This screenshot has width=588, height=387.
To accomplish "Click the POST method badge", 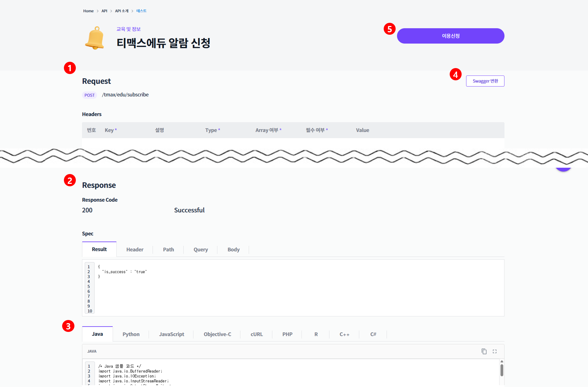I will click(90, 95).
